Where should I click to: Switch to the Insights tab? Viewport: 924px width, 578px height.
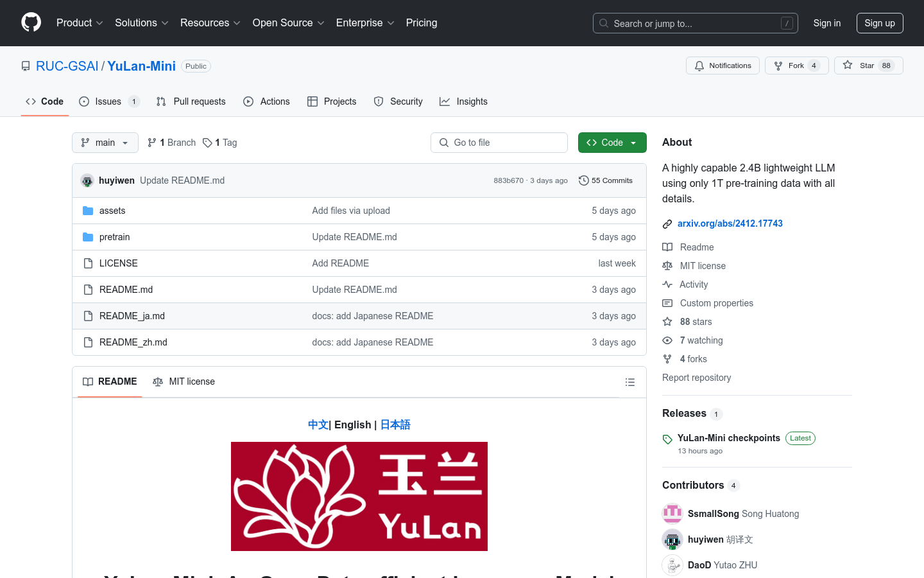click(463, 101)
